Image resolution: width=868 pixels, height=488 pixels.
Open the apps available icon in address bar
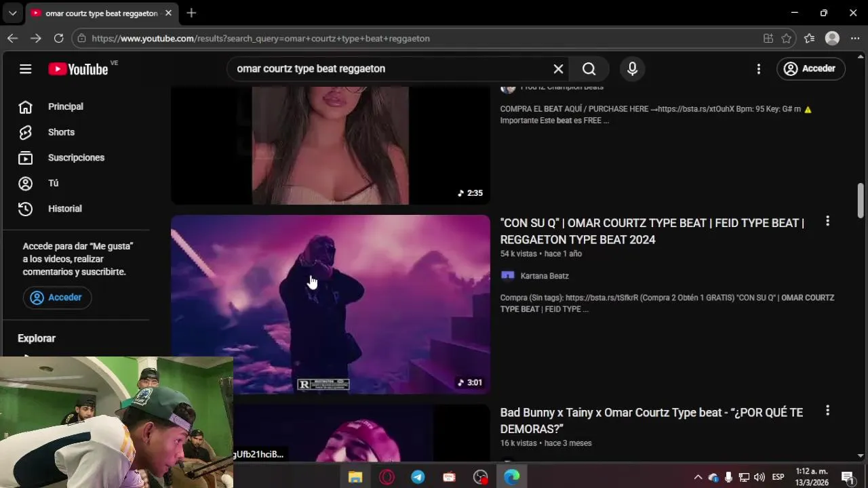pyautogui.click(x=768, y=39)
